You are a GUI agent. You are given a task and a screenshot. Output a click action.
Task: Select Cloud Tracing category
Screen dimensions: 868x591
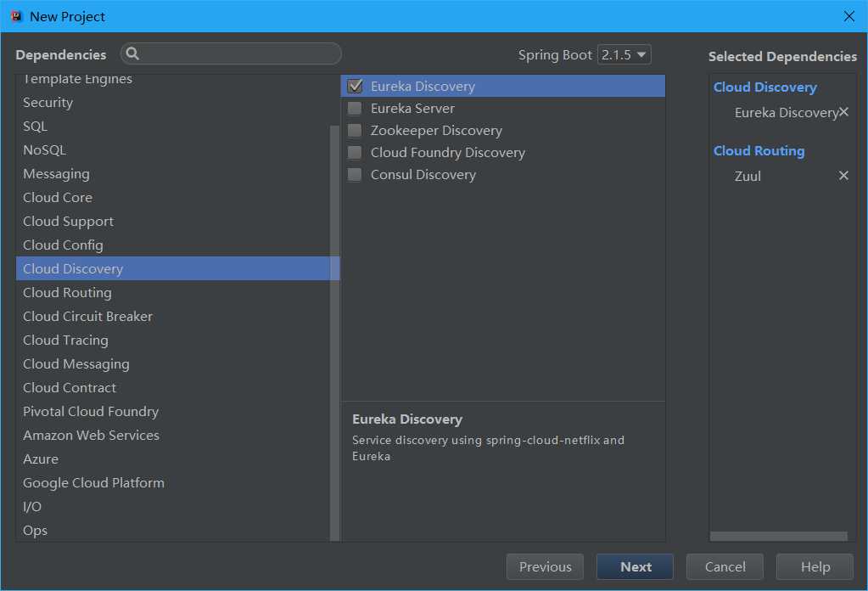173,341
